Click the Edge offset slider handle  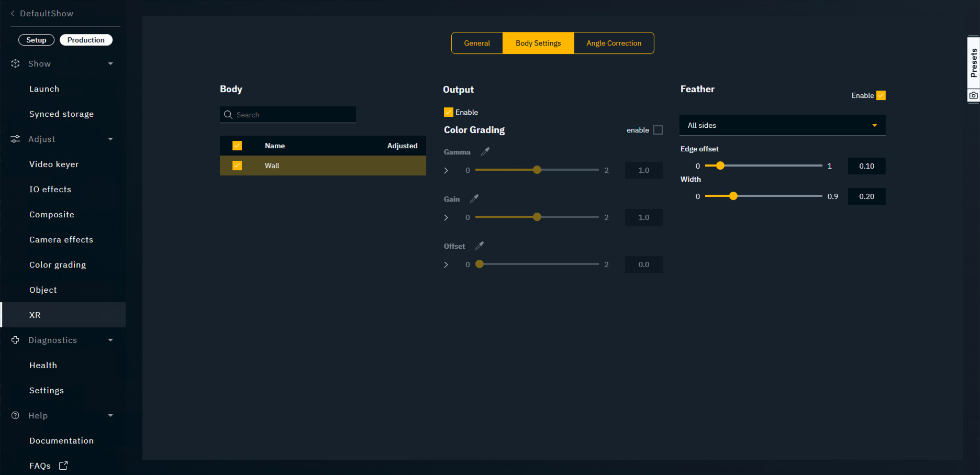click(x=720, y=165)
